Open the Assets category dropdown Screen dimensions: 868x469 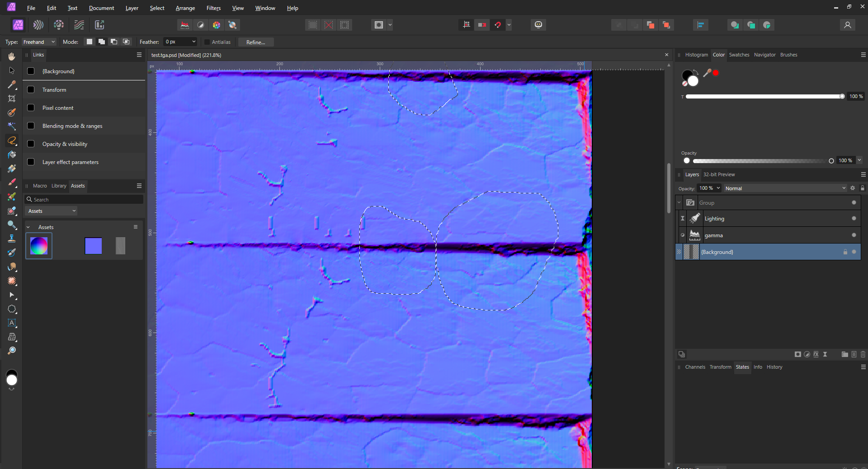(52, 211)
